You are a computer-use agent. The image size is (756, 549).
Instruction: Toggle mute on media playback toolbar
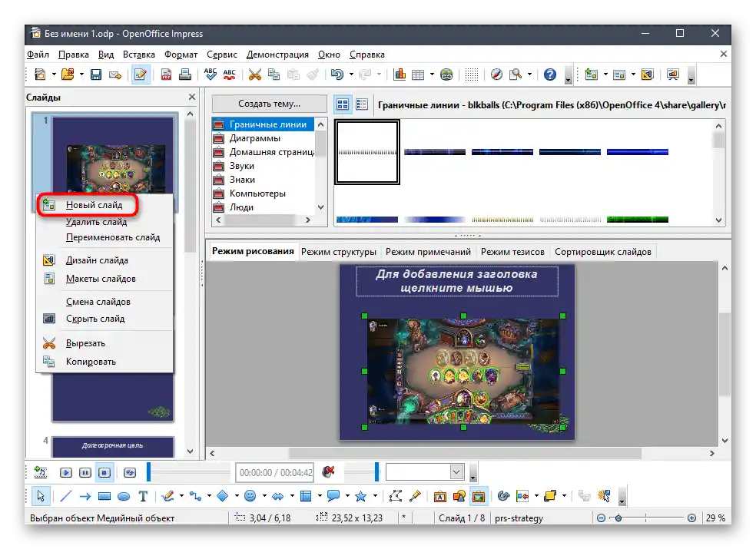tap(329, 472)
